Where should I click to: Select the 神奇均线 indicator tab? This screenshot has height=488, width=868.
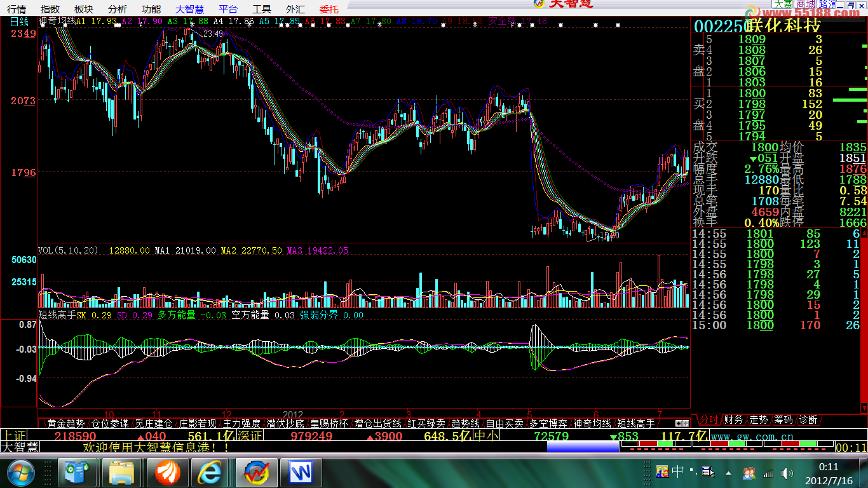coord(592,423)
